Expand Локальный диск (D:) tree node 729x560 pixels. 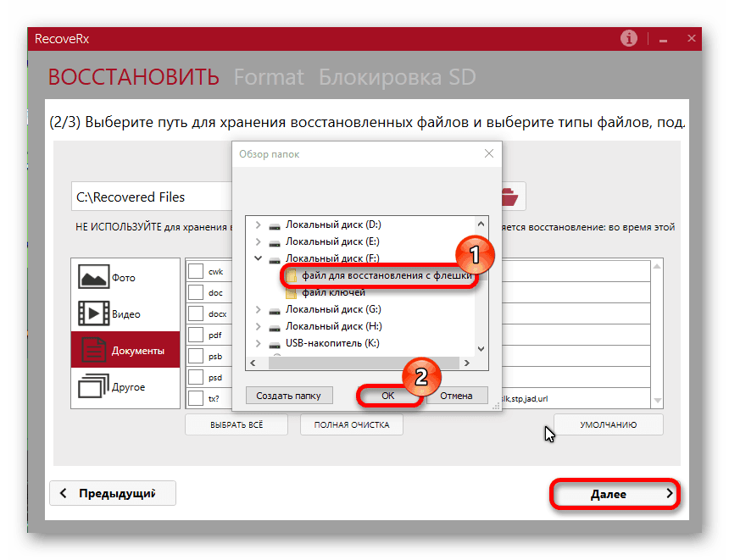click(x=258, y=225)
